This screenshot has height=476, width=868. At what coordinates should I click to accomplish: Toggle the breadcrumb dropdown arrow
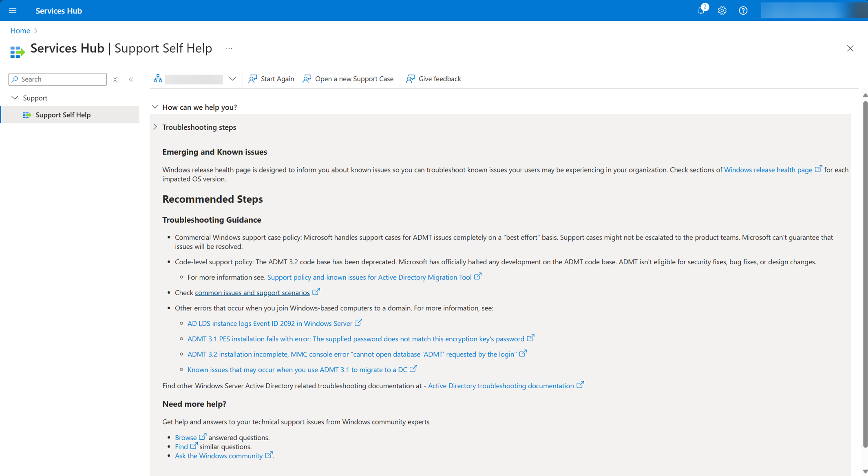coord(233,79)
